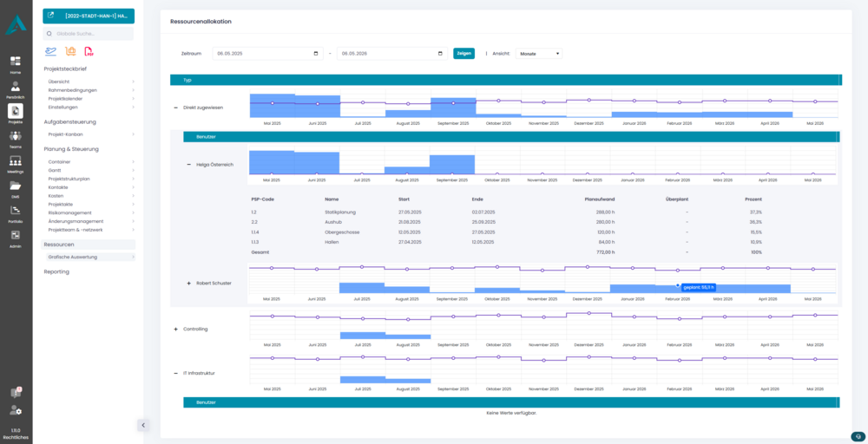Open the Meetings module icon
868x444 pixels.
point(15,162)
